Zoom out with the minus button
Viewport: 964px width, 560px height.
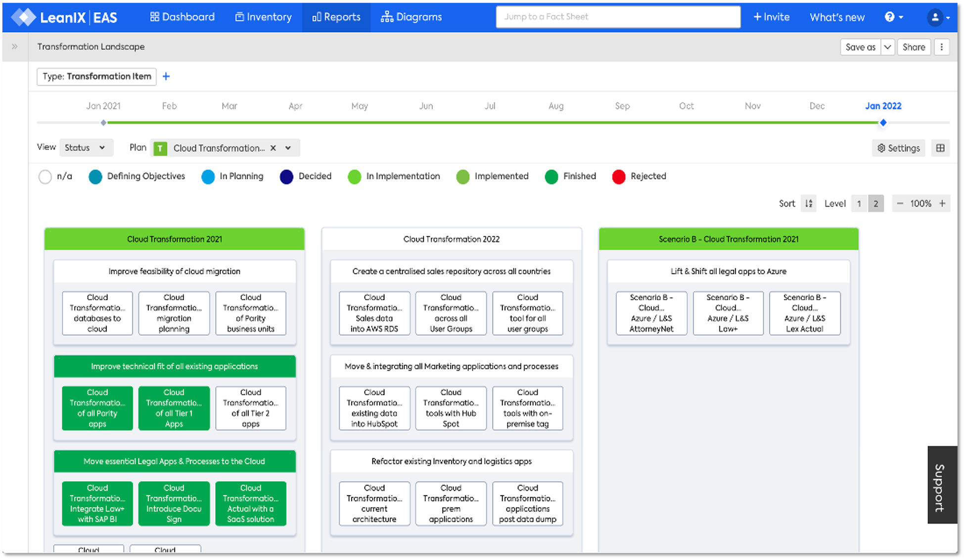click(x=900, y=204)
